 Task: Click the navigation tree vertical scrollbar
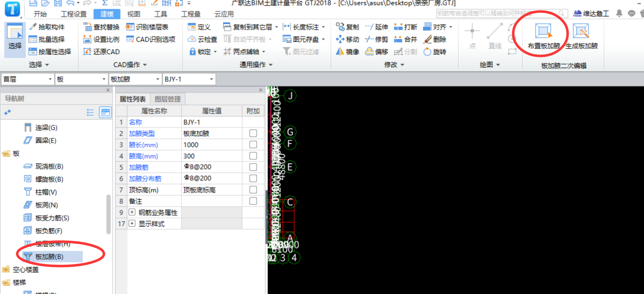109,214
